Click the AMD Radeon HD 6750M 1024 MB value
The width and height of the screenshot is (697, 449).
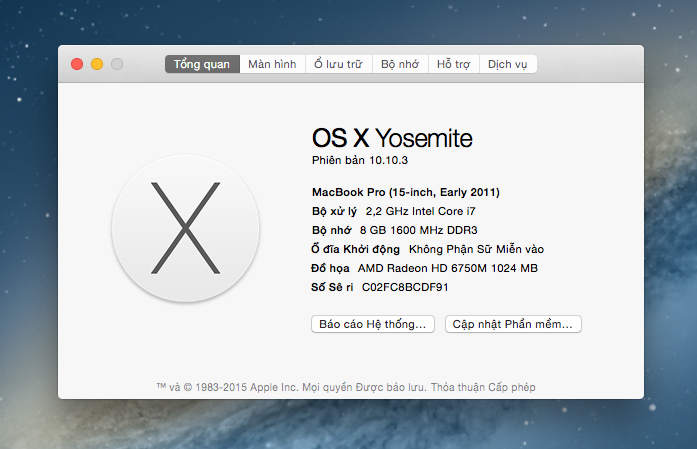(448, 268)
